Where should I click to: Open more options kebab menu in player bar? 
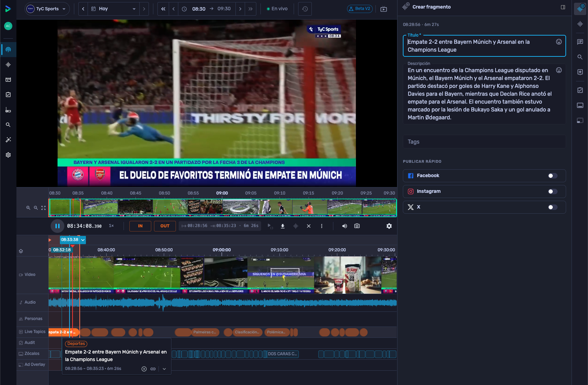click(322, 226)
